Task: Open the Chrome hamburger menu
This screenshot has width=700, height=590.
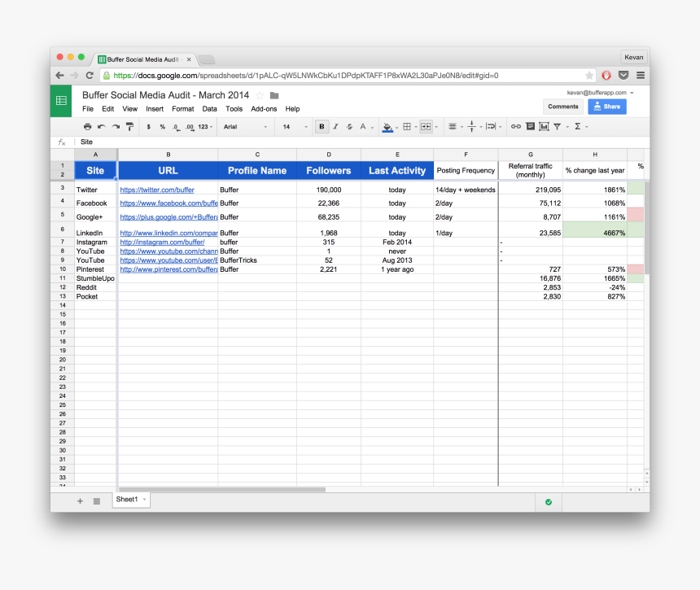Action: coord(641,76)
